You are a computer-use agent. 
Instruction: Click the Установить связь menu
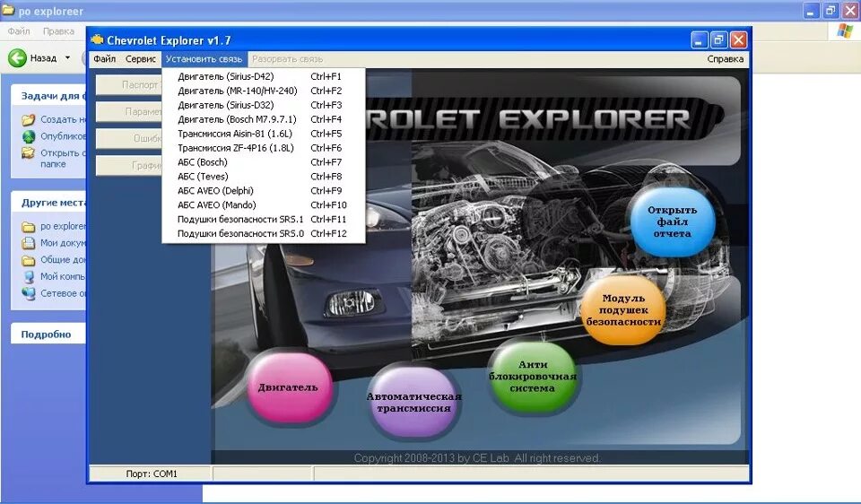pyautogui.click(x=204, y=59)
